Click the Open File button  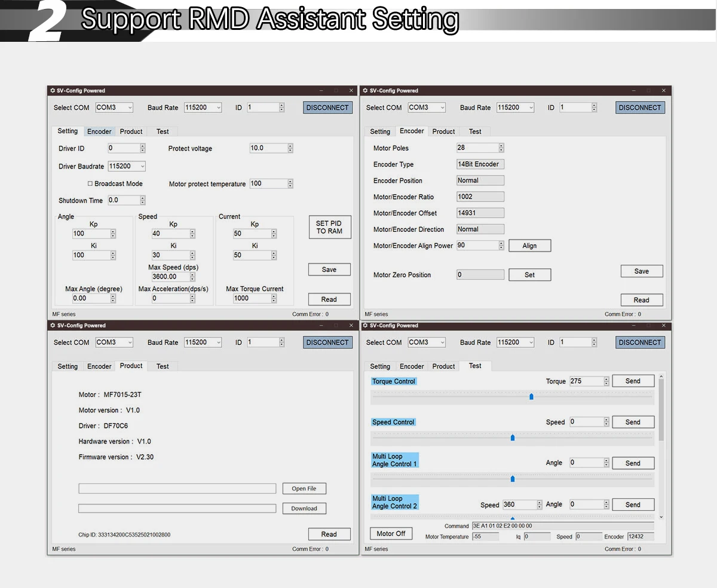point(304,489)
